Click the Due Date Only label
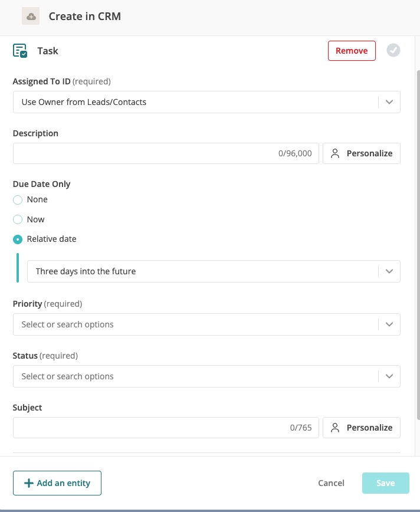420x512 pixels. pos(41,184)
